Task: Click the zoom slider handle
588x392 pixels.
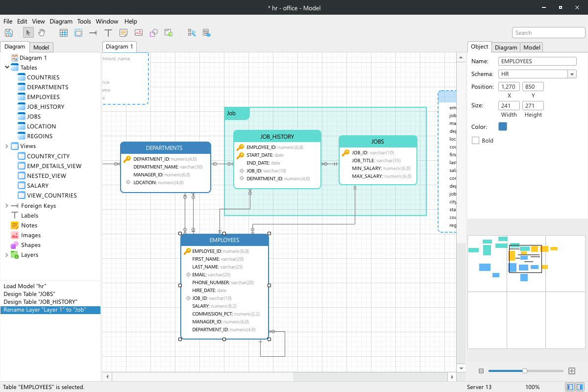Action: 525,371
